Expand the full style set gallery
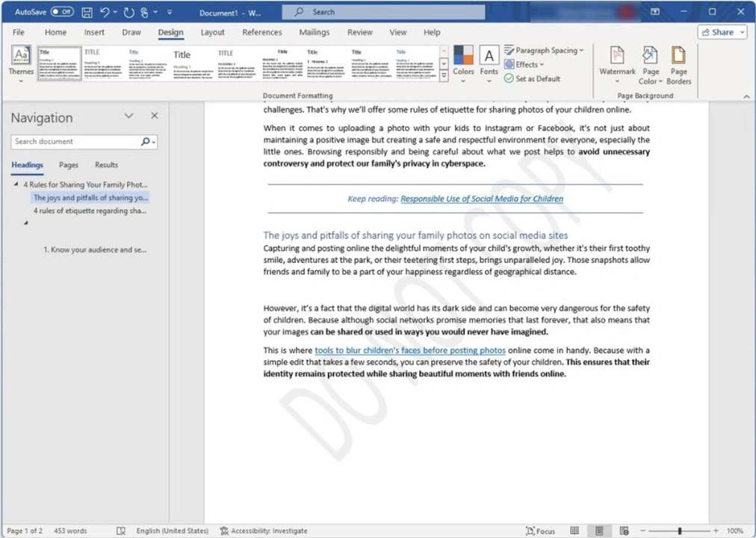 click(x=444, y=75)
